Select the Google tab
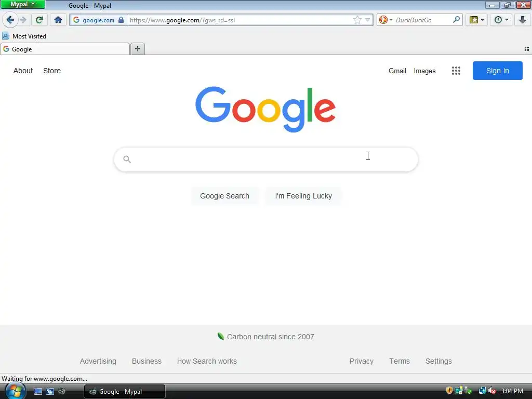Viewport: 532px width, 399px height. [x=65, y=49]
